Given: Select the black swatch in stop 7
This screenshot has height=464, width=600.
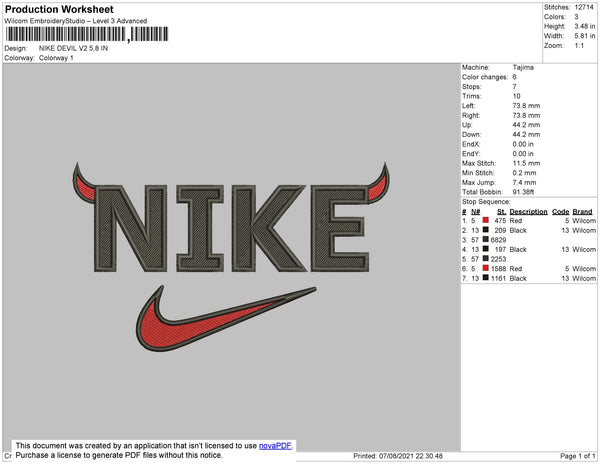Looking at the screenshot, I should click(x=485, y=277).
